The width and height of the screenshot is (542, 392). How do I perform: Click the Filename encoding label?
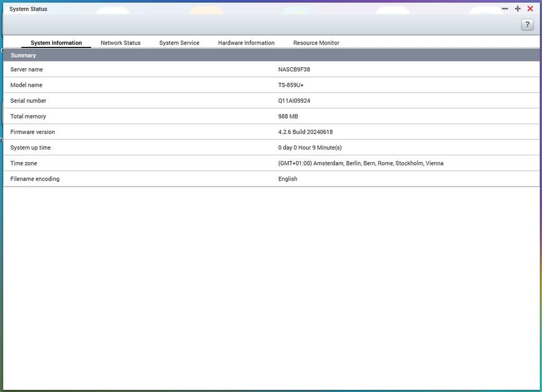click(35, 178)
